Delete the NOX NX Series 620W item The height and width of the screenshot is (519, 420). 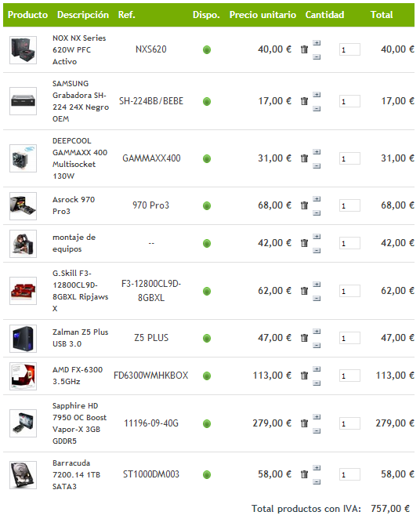pos(304,49)
